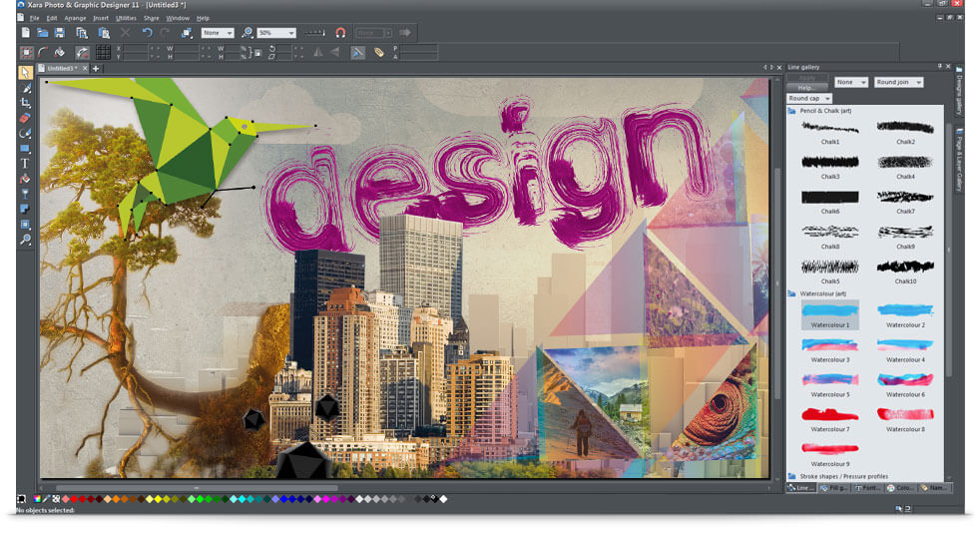Switch to the Designs gallery side tab
Image resolution: width=980 pixels, height=534 pixels.
[959, 93]
